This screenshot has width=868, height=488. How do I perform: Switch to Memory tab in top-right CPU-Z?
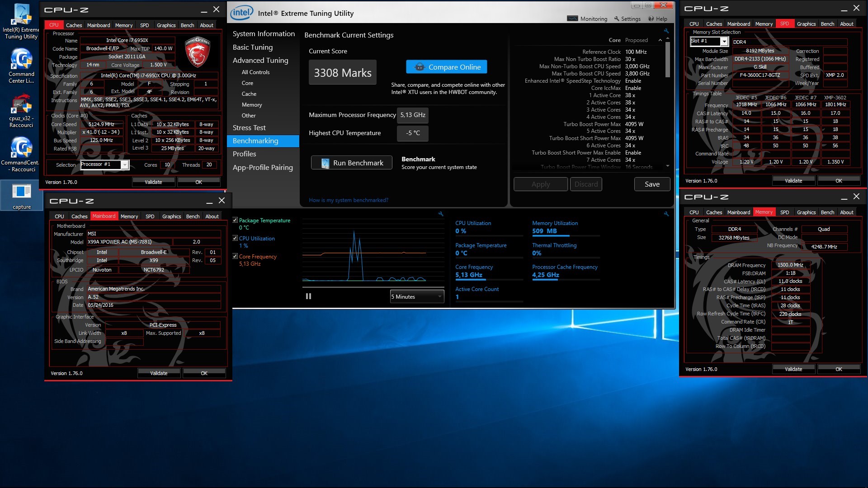(764, 24)
